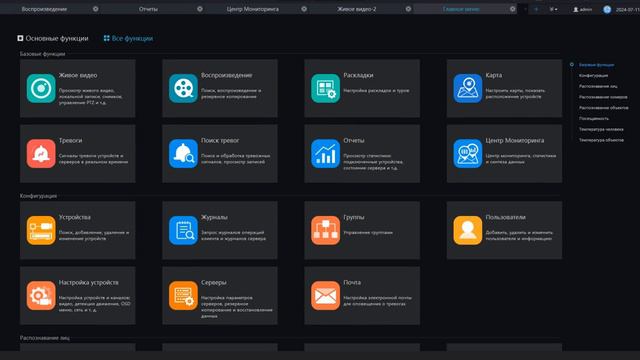This screenshot has width=640, height=360.
Task: Open the Тревоги alarm bell icon
Action: [x=41, y=153]
